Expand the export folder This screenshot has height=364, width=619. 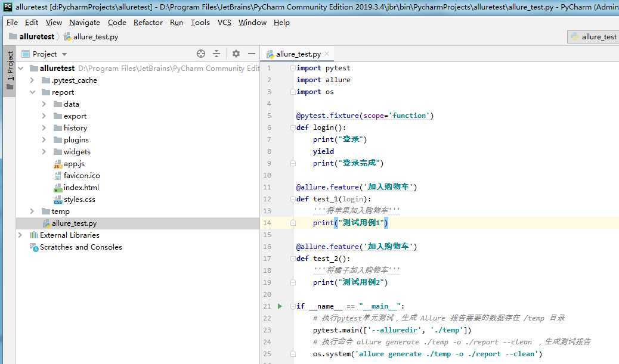tap(44, 116)
